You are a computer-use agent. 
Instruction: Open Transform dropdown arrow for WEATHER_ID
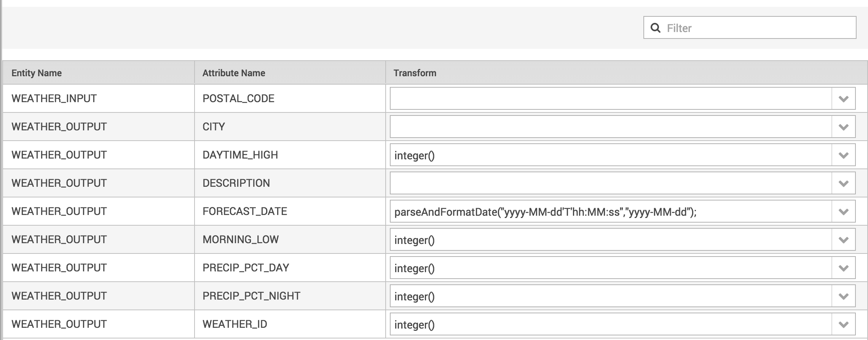[x=844, y=324]
